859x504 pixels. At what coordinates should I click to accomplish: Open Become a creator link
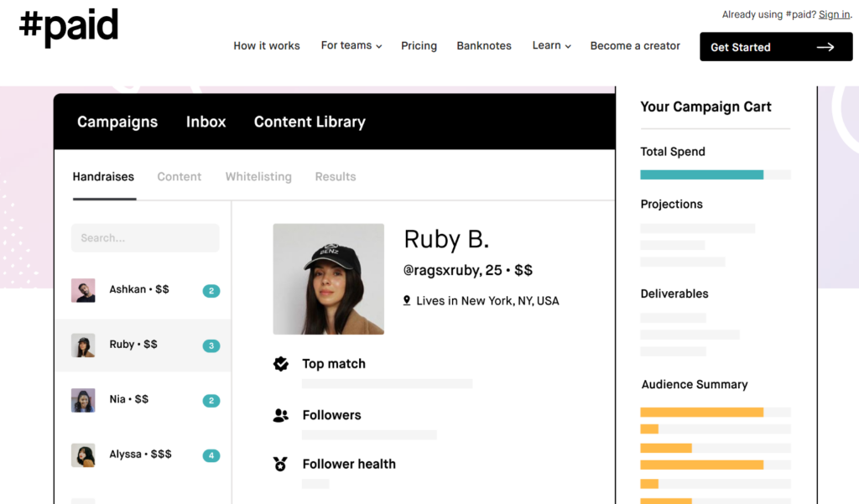pyautogui.click(x=635, y=46)
